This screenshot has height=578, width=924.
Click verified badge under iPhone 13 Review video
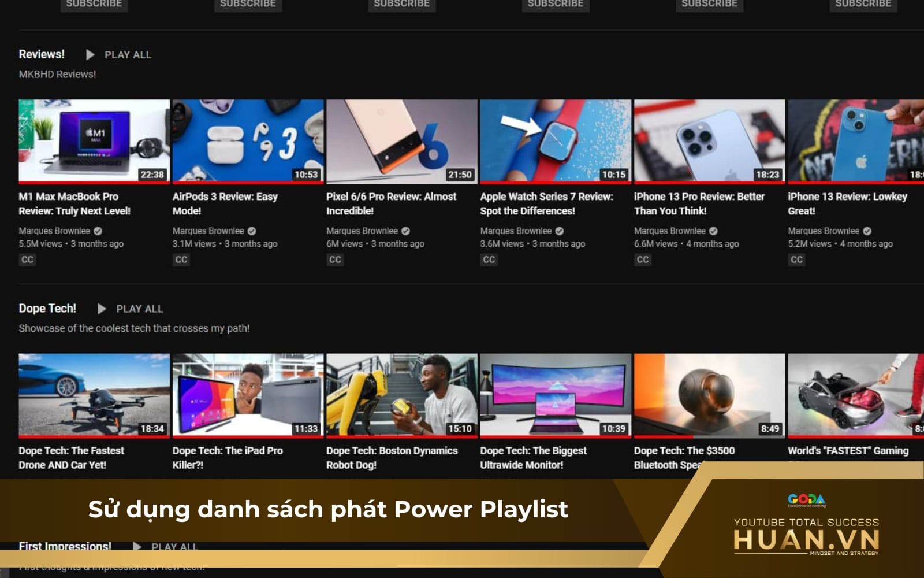867,231
